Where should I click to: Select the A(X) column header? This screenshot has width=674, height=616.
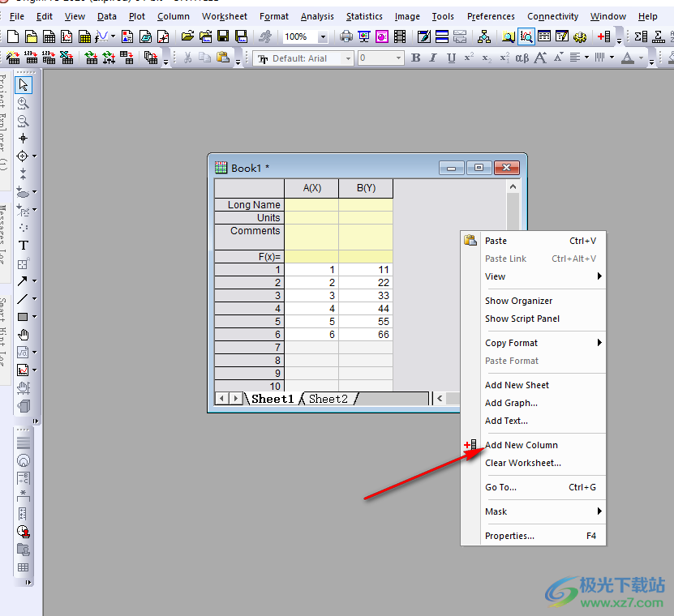pyautogui.click(x=311, y=188)
